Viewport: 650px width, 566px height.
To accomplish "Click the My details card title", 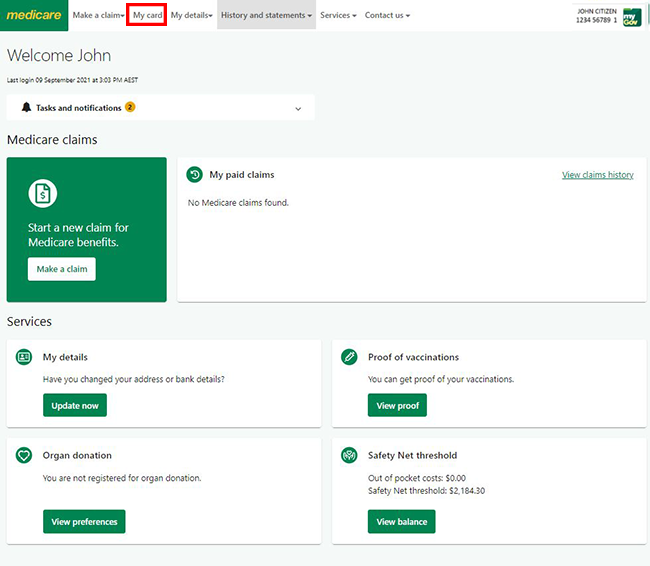I will click(65, 357).
